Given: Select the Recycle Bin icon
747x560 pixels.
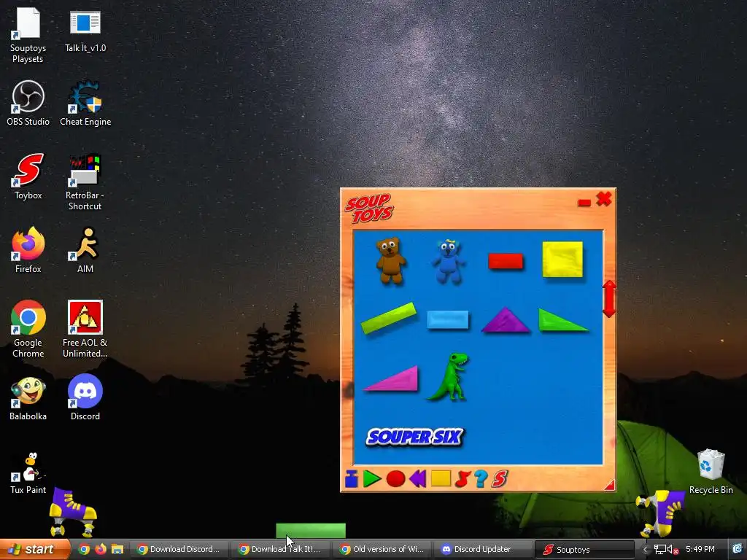Looking at the screenshot, I should tap(711, 472).
